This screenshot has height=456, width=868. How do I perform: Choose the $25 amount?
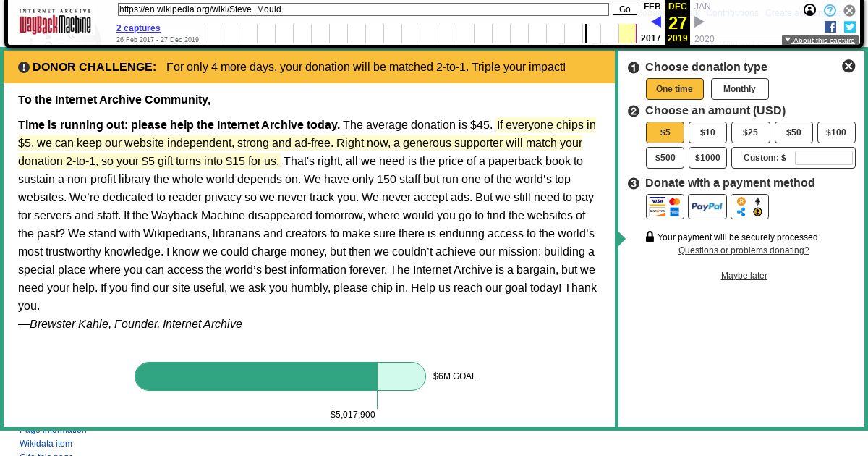(x=750, y=132)
